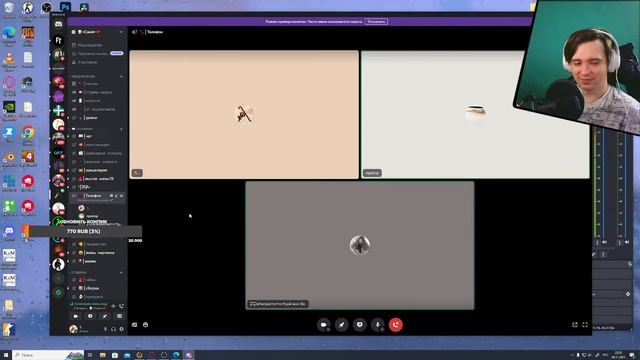Enter full screen for the call

(585, 325)
